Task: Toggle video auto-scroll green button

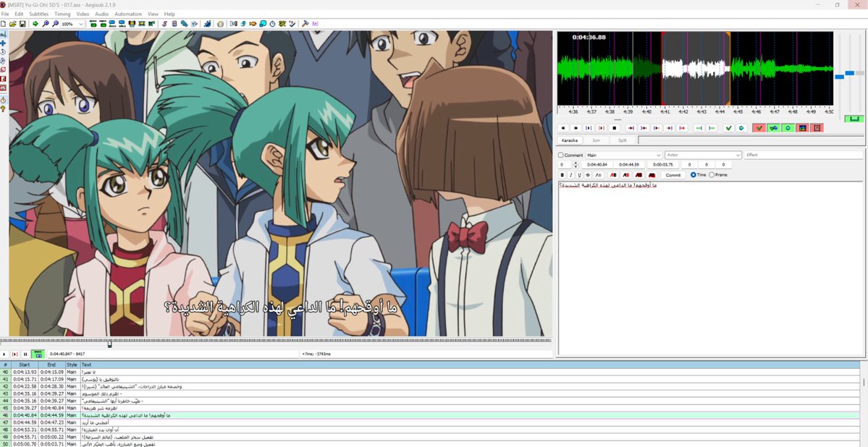Action: click(38, 354)
